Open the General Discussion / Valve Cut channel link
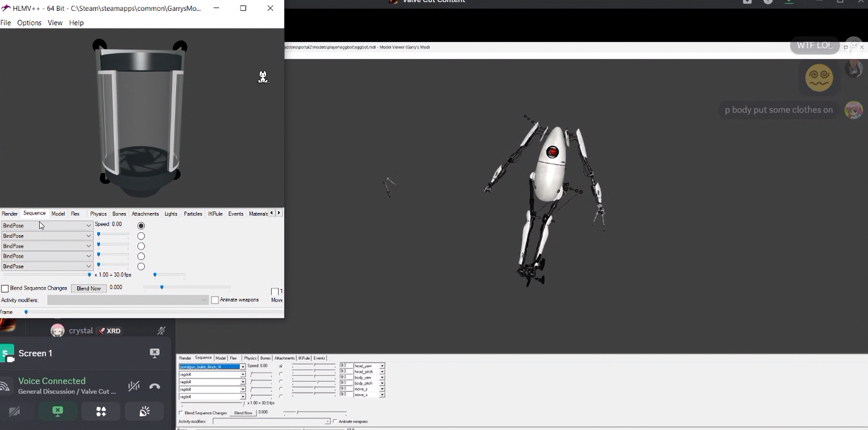The height and width of the screenshot is (430, 868). coord(67,391)
